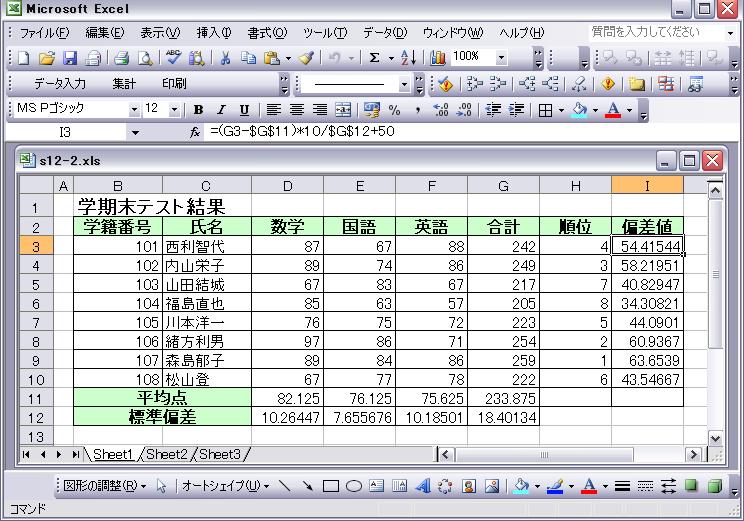Print using the printer icon
Image resolution: width=744 pixels, height=521 pixels.
pyautogui.click(x=122, y=58)
